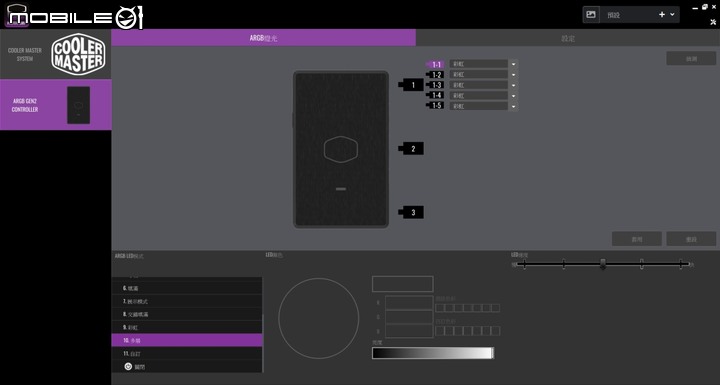The height and width of the screenshot is (385, 720).
Task: Choose LED mode 8 in the list
Action: click(x=187, y=314)
